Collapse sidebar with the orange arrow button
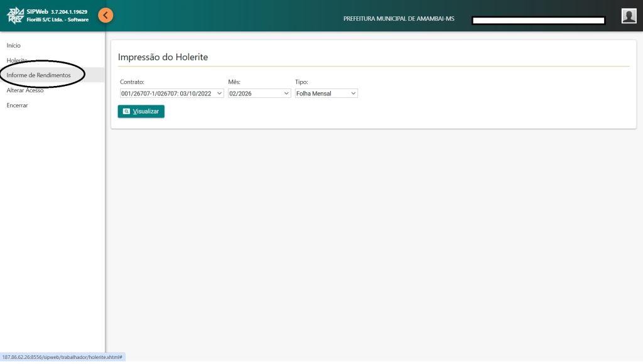The image size is (643, 364). point(106,15)
